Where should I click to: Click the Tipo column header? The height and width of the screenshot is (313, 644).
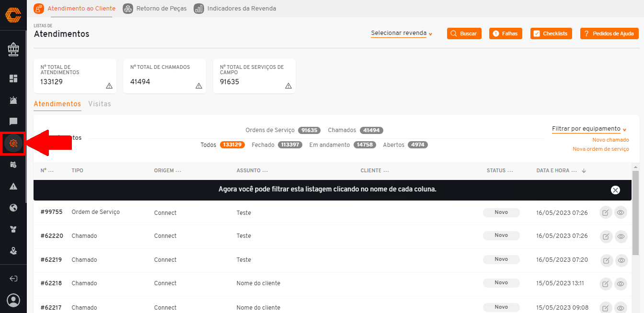77,170
